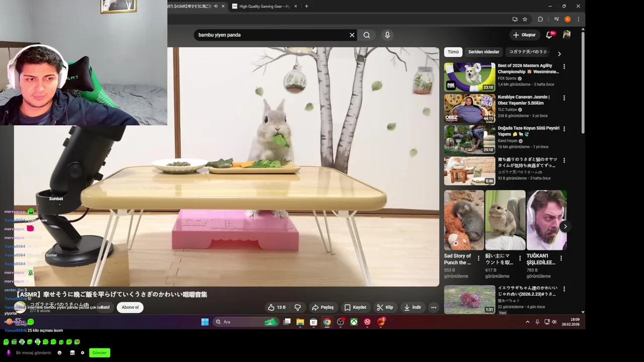Click the Kaydet save button
Screen dimensions: 644x362
pos(355,307)
